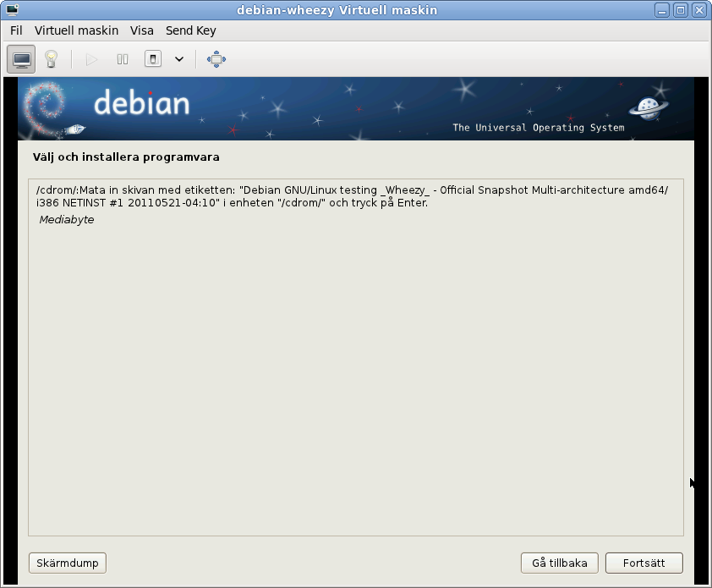Click the debian wordmark in banner
712x588 pixels.
pos(142,102)
